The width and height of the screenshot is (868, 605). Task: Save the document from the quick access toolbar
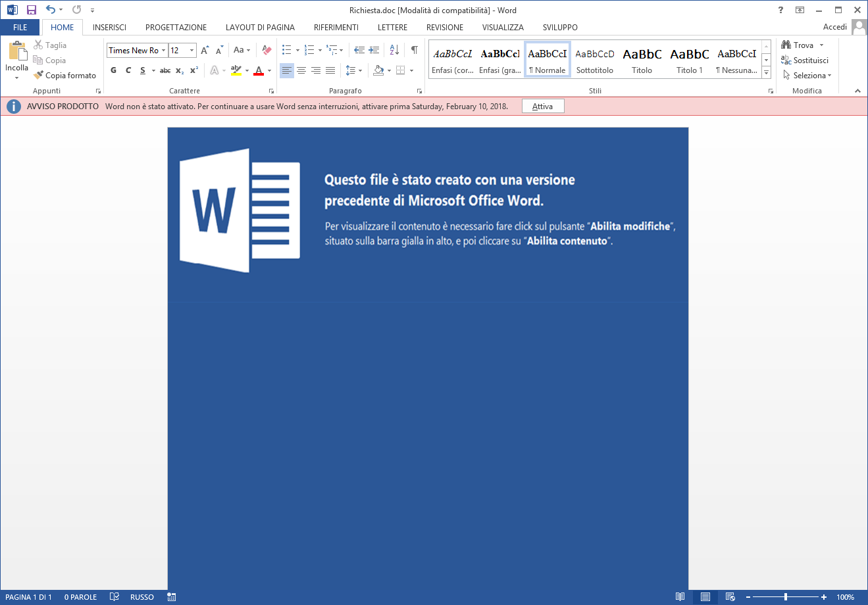31,10
